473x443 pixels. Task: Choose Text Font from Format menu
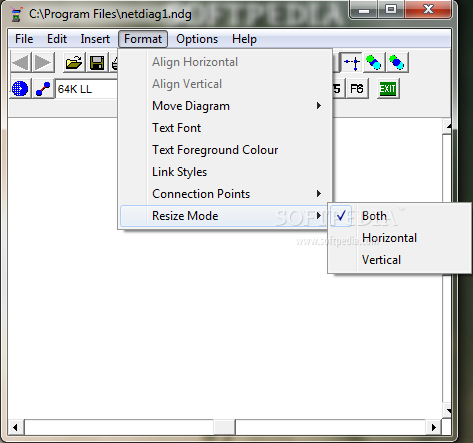[x=225, y=128]
